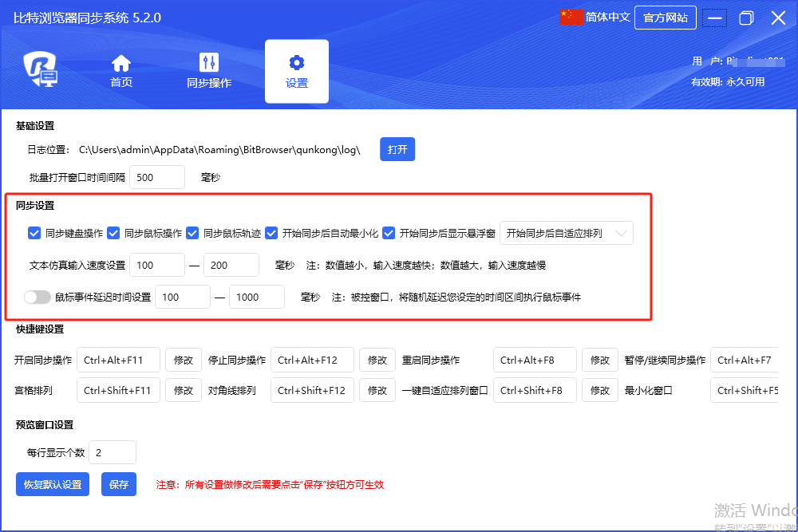
Task: Open the 首页 home icon
Action: click(x=121, y=63)
